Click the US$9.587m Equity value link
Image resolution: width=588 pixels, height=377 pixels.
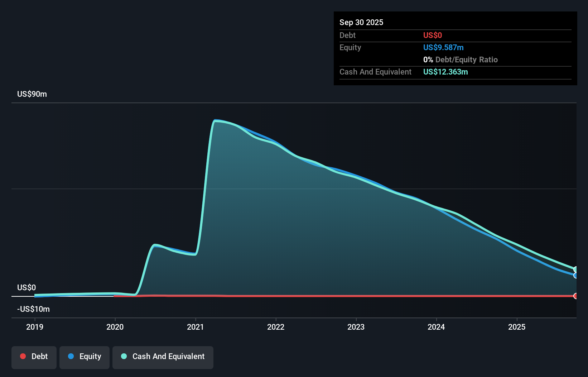click(443, 47)
